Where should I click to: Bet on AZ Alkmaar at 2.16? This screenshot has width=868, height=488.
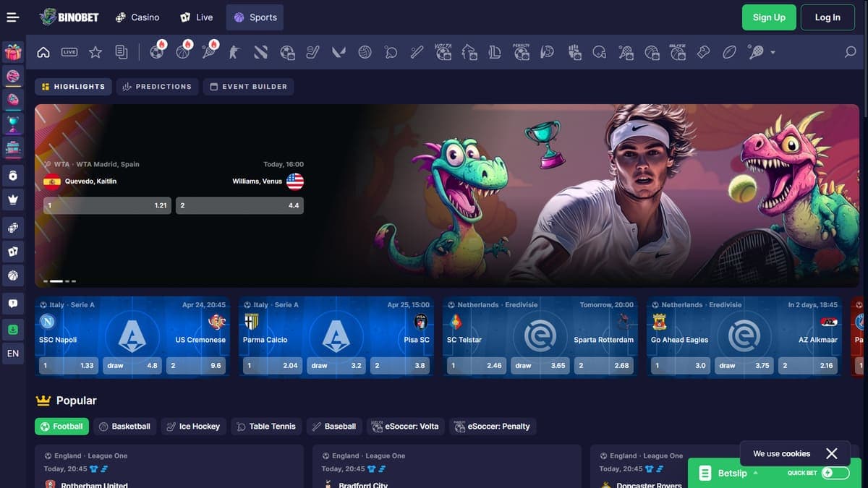tap(808, 366)
